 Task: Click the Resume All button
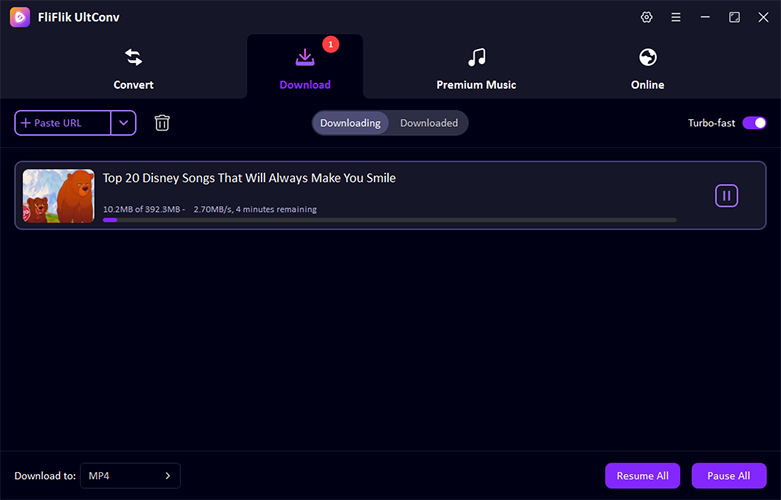tap(642, 476)
